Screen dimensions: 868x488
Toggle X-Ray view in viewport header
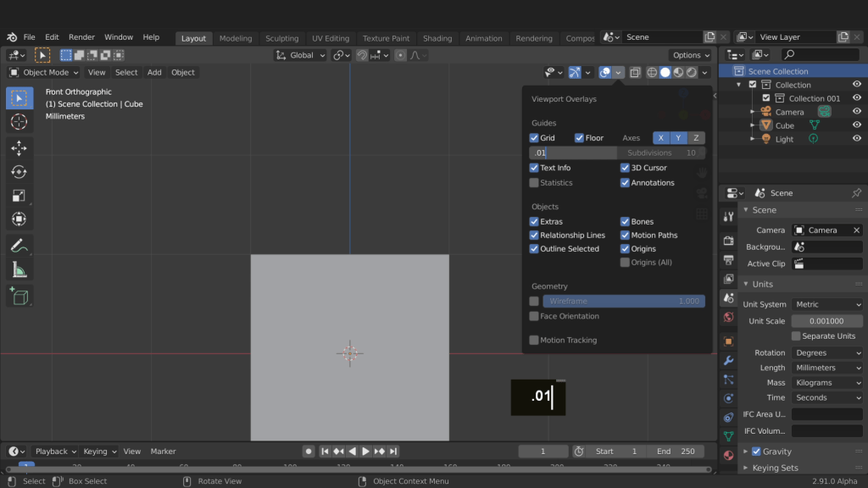click(635, 73)
